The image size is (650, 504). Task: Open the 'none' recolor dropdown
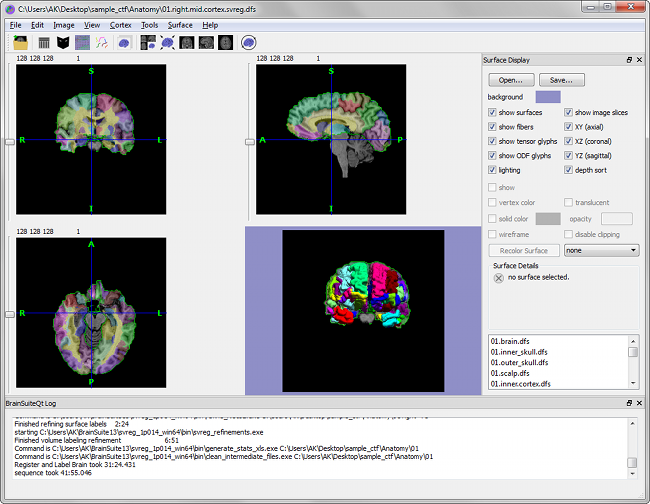tap(601, 250)
